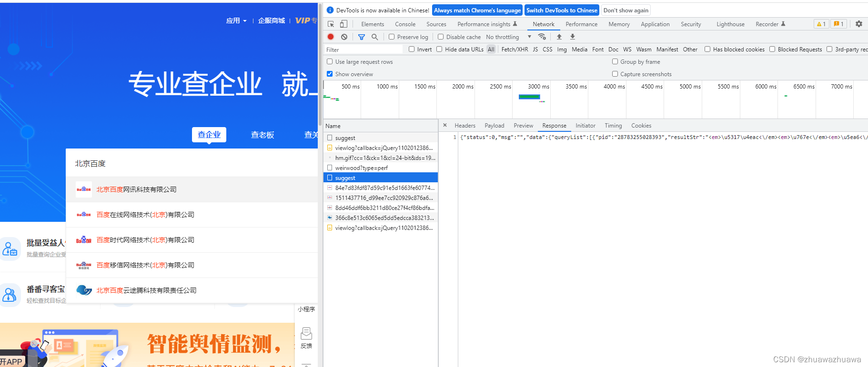Toggle the device toolbar icon
This screenshot has width=868, height=367.
[343, 24]
